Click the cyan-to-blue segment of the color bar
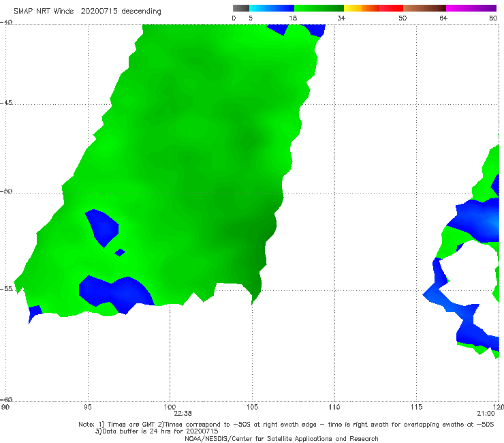504x443 pixels. tap(272, 8)
